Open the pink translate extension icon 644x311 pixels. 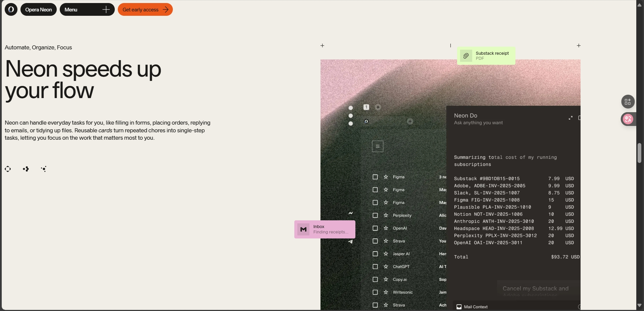(x=628, y=119)
